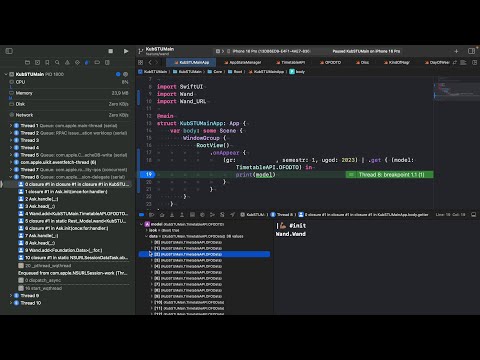This screenshot has height=360, width=480.
Task: Open the Test navigator diamond icon
Action: coord(77,62)
